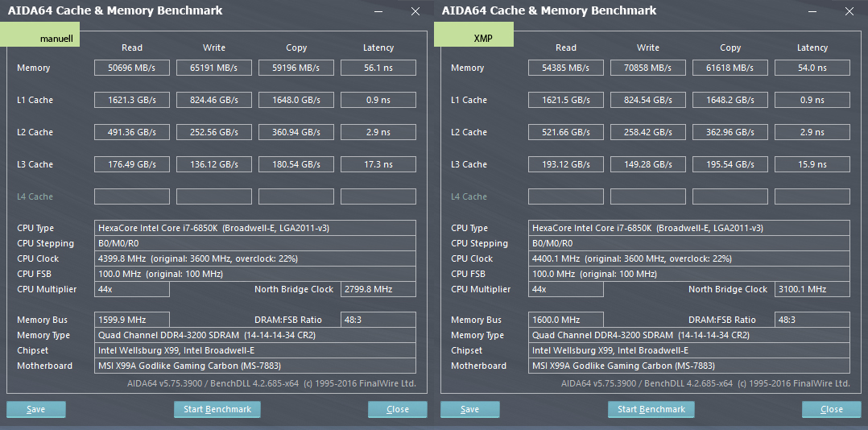Click CPU Clock field showing 4399.8 MHz
868x430 pixels.
tap(255, 258)
